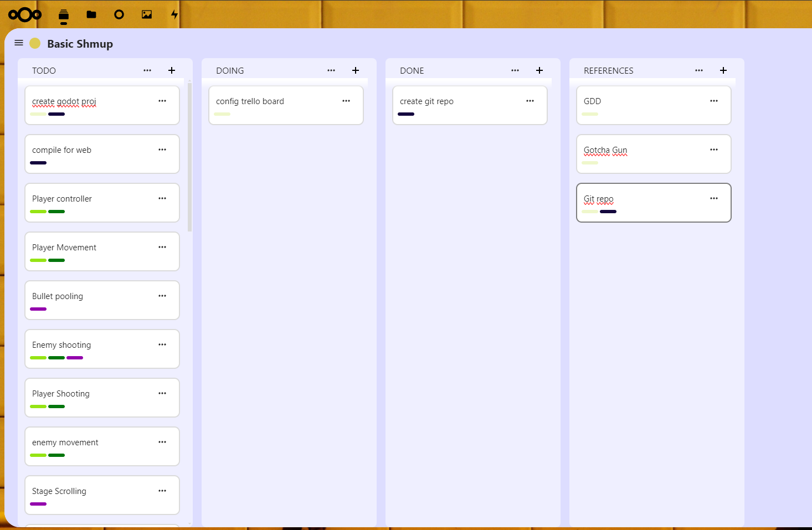
Task: Click the circle icon in top bar
Action: (x=119, y=15)
